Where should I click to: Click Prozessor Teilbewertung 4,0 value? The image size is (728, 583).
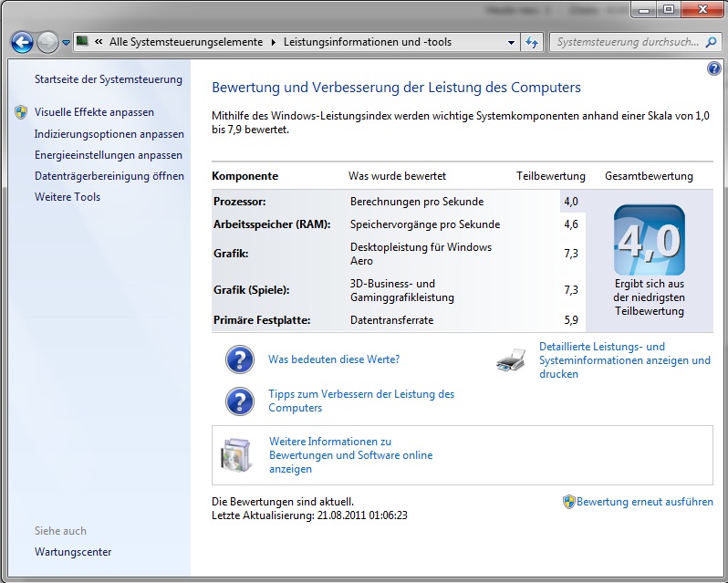(571, 202)
